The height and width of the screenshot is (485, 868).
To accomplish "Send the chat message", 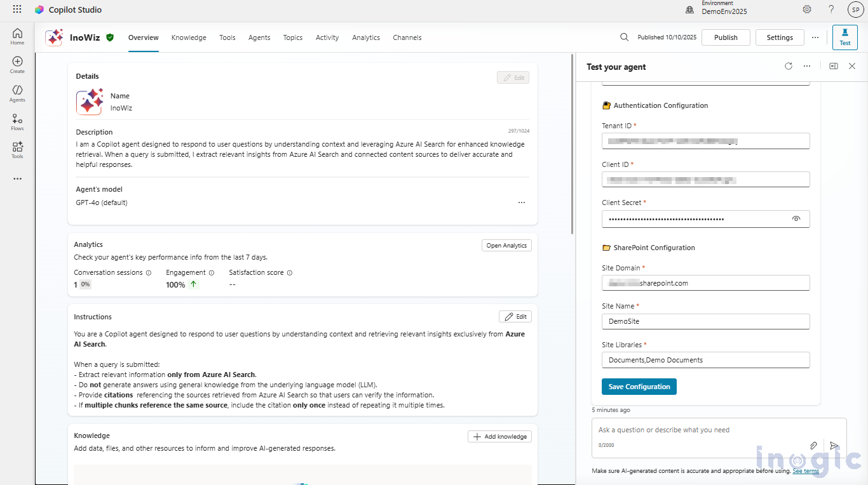I will coord(834,445).
